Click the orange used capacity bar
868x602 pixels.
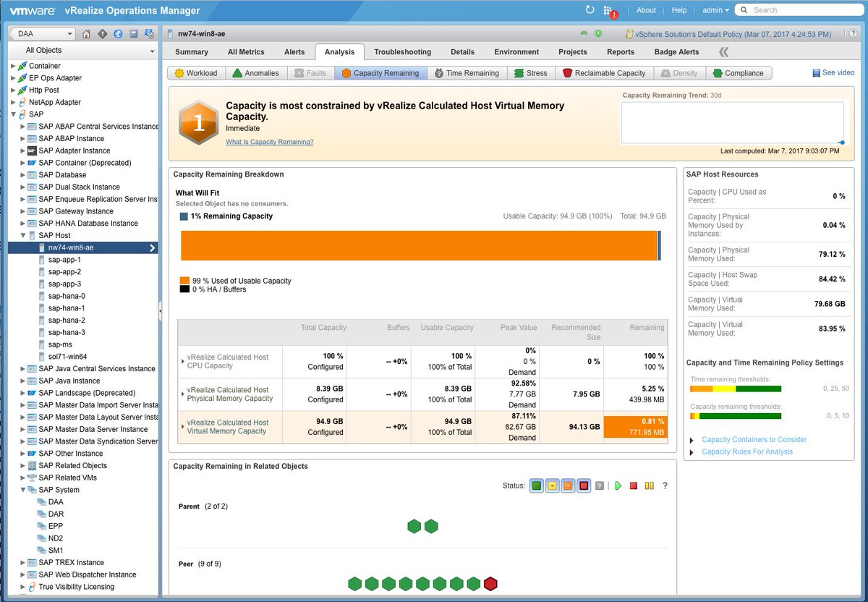click(x=419, y=245)
